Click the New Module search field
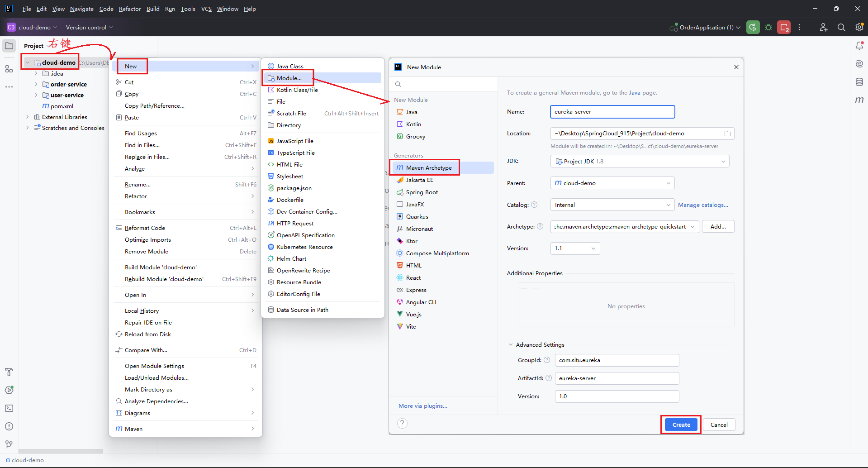Viewport: 868px width, 468px height. 444,84
